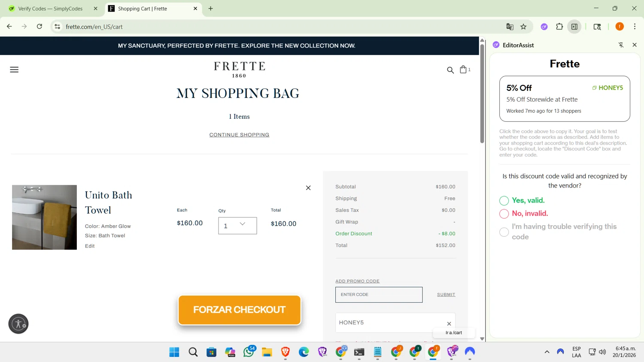Open File Explorer from the taskbar
This screenshot has height=362, width=644.
pyautogui.click(x=267, y=352)
